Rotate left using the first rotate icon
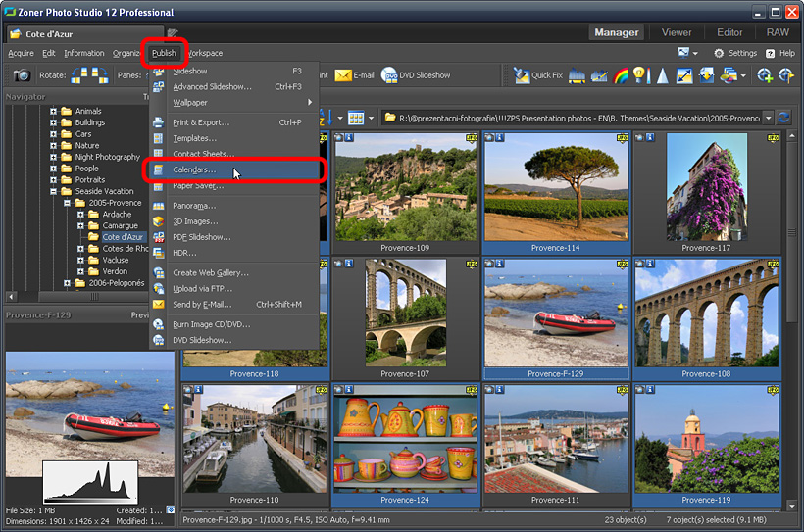 (79, 75)
